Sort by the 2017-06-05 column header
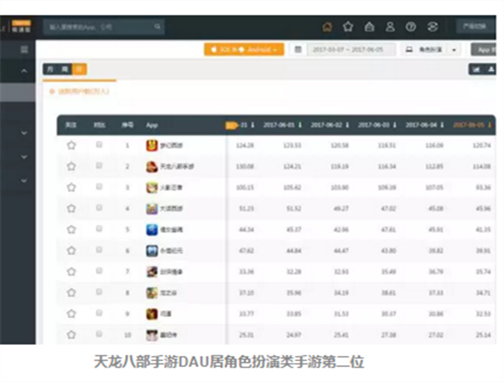Viewport: 504px width, 382px height. [x=472, y=125]
